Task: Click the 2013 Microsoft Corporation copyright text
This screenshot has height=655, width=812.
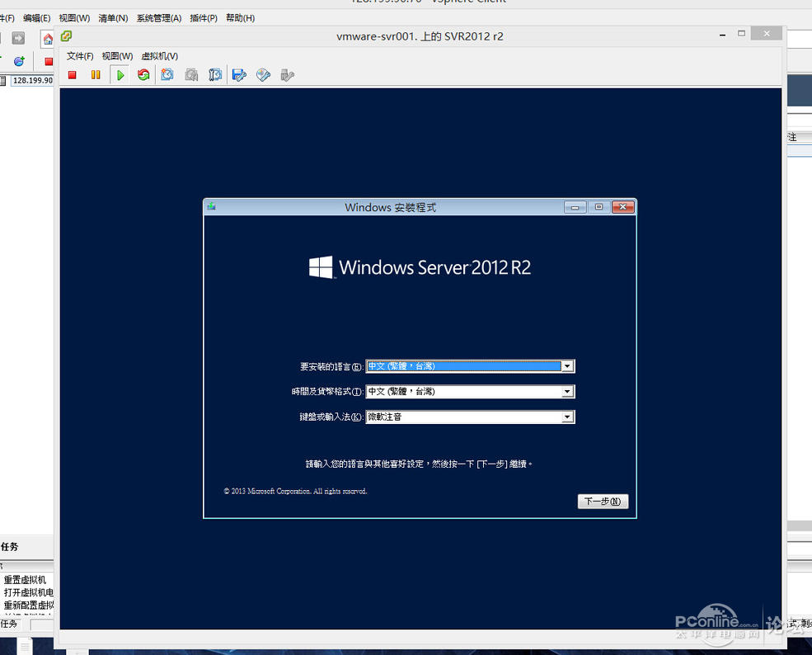Action: (x=296, y=492)
